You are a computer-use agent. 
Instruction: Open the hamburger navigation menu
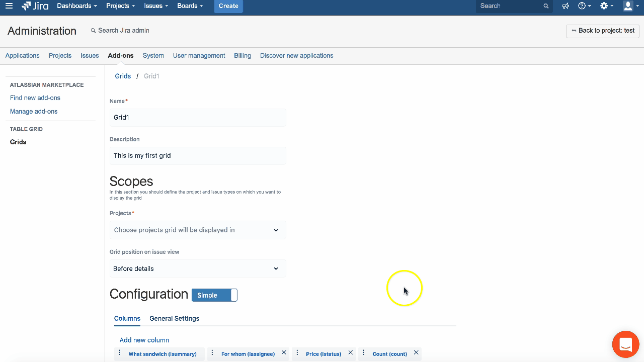click(x=9, y=6)
